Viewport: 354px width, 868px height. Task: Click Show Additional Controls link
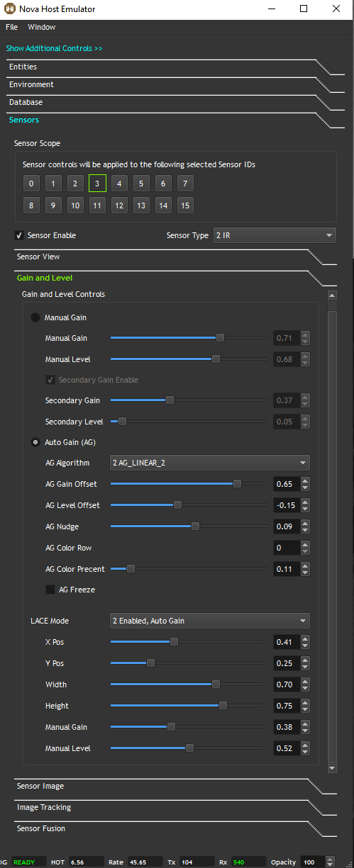click(x=55, y=48)
